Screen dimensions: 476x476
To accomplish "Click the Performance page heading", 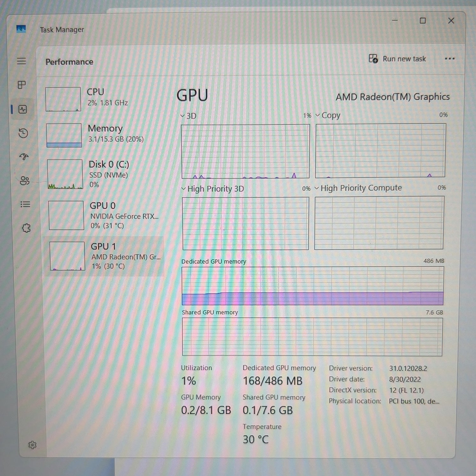I will click(x=69, y=62).
